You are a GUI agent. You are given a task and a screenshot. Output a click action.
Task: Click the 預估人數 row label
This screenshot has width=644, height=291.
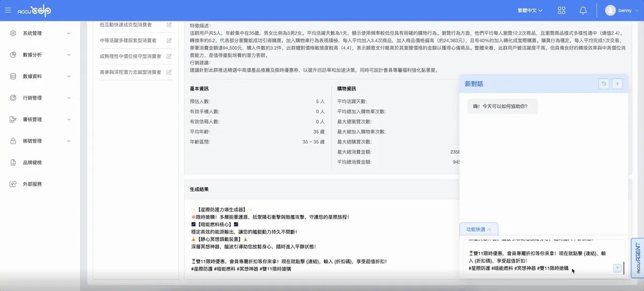(200, 101)
